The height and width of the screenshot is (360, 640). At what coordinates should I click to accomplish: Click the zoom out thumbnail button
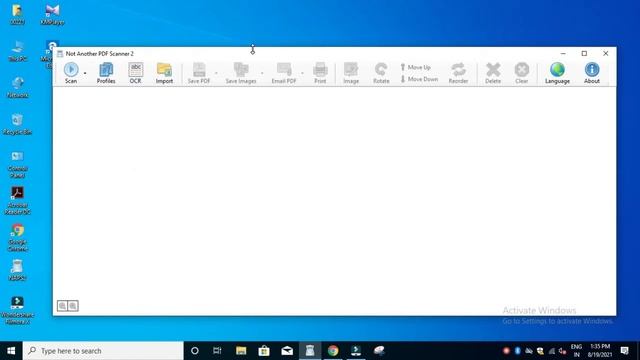pyautogui.click(x=62, y=306)
